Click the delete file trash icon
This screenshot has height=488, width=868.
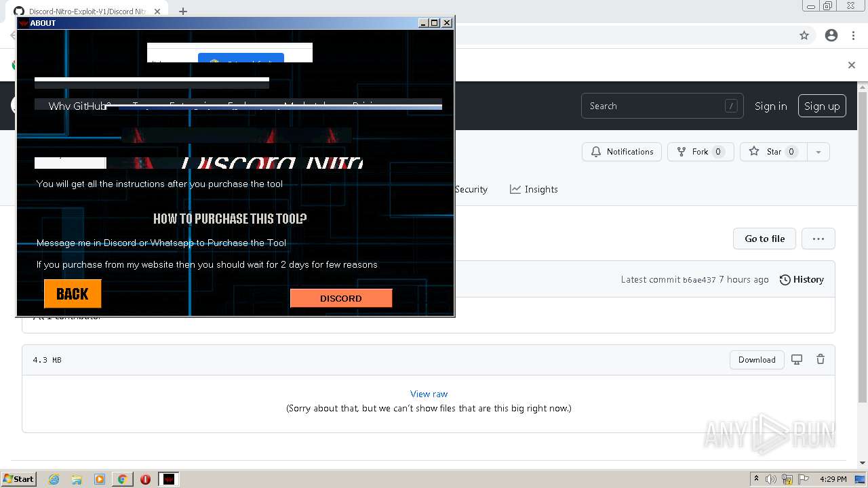click(x=821, y=360)
